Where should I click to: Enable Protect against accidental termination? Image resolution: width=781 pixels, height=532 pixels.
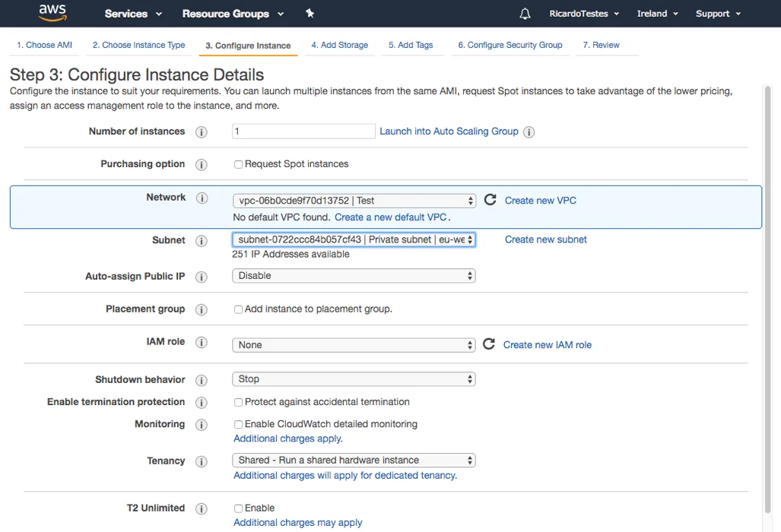tap(238, 402)
